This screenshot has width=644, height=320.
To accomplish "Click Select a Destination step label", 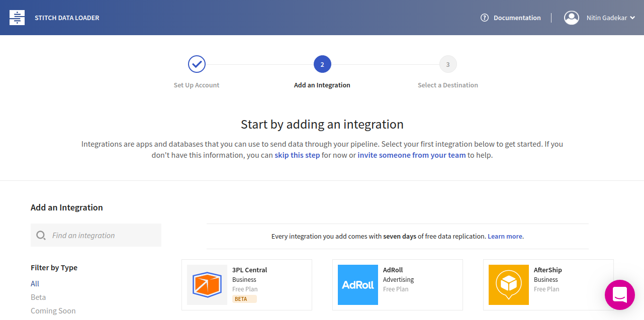I will coord(448,85).
